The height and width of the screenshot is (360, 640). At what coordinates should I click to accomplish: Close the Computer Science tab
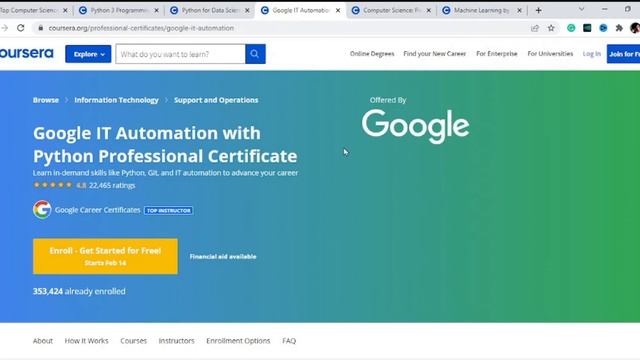point(429,11)
